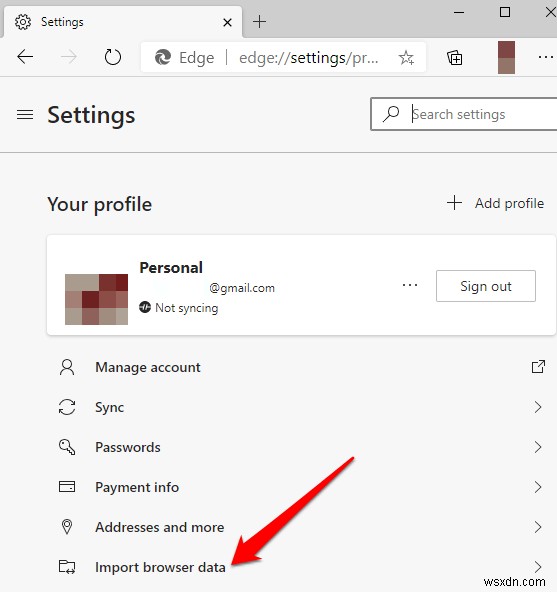Expand Passwords with its chevron
This screenshot has width=557, height=592.
pos(538,447)
